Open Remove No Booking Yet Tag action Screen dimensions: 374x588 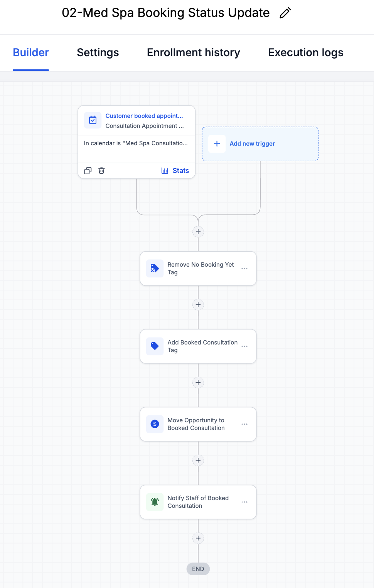pos(198,269)
